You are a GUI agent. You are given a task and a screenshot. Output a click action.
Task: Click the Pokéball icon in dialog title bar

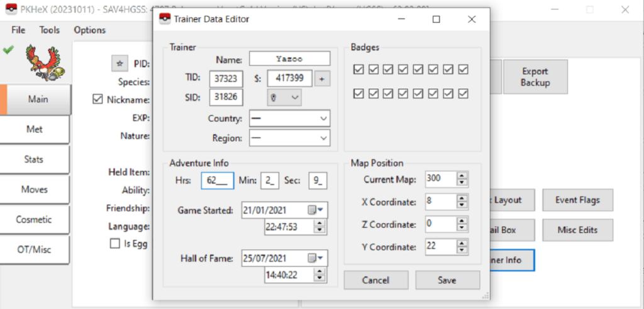coord(165,19)
